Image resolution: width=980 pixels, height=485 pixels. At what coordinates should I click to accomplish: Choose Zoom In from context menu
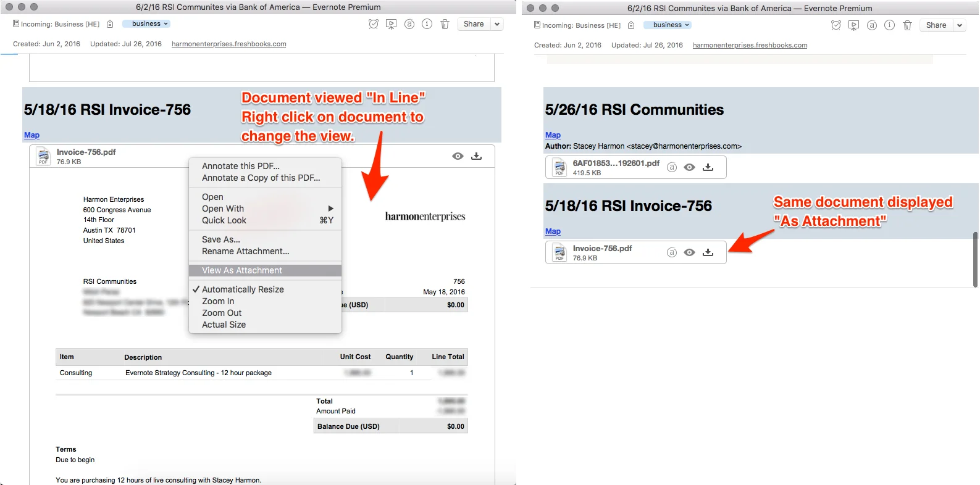265,301
